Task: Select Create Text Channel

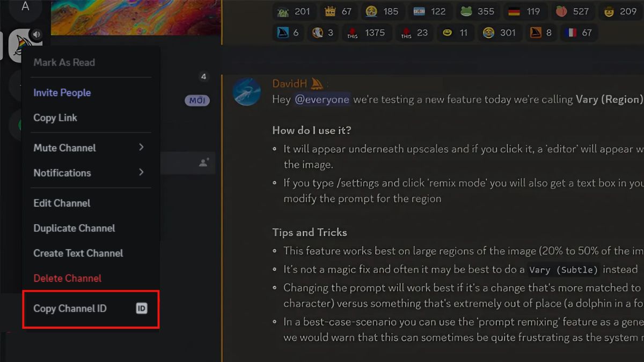Action: click(91, 253)
